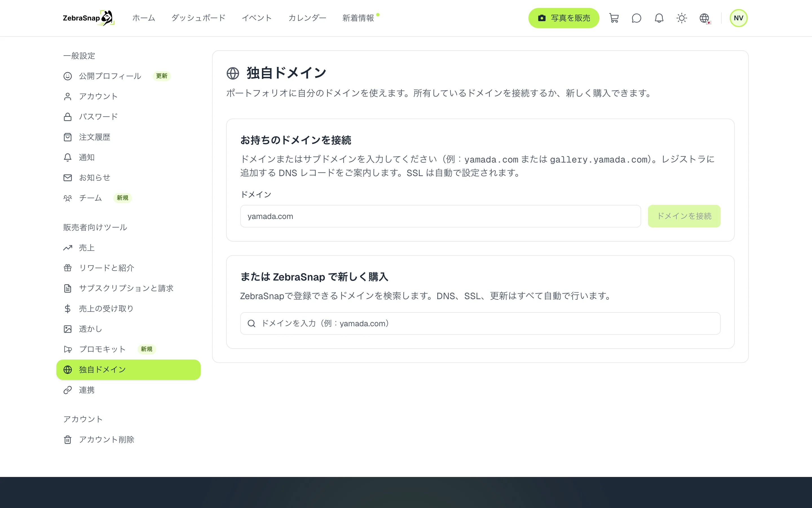Open リワードと紹介 sidebar gift icon
Viewport: 812px width, 508px height.
pos(67,268)
